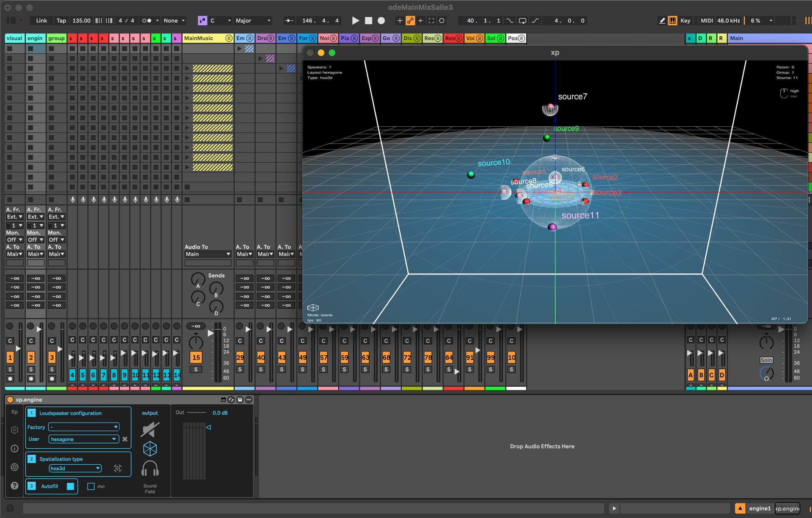Toggle the xp.engine device activator
The width and height of the screenshot is (812, 518).
coord(10,400)
